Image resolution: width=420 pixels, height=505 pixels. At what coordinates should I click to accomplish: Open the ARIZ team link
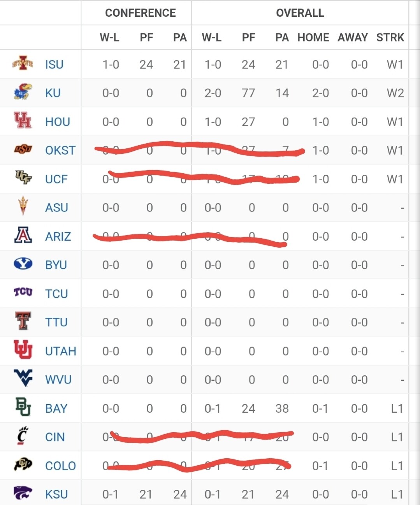click(x=58, y=237)
